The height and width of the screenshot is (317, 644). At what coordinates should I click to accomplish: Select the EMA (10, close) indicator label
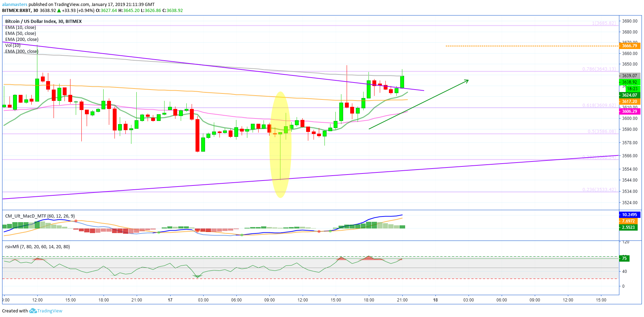[20, 28]
